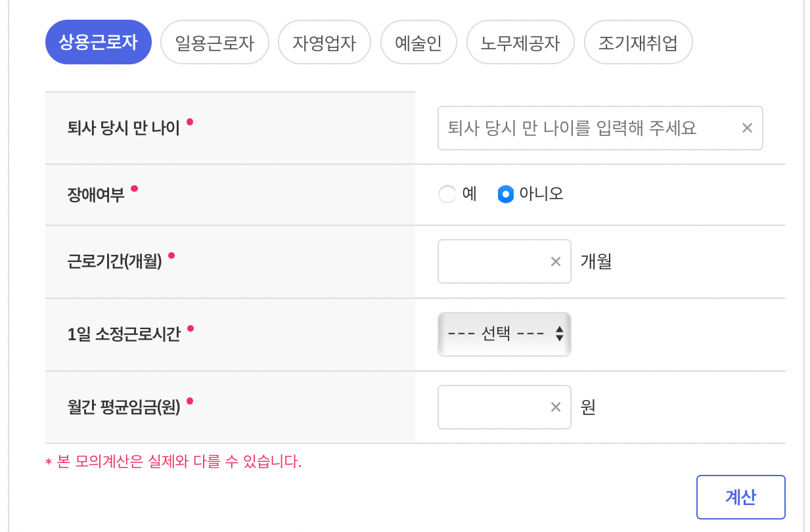The height and width of the screenshot is (532, 810).
Task: Select the 상용근로자 tab
Action: coord(98,41)
